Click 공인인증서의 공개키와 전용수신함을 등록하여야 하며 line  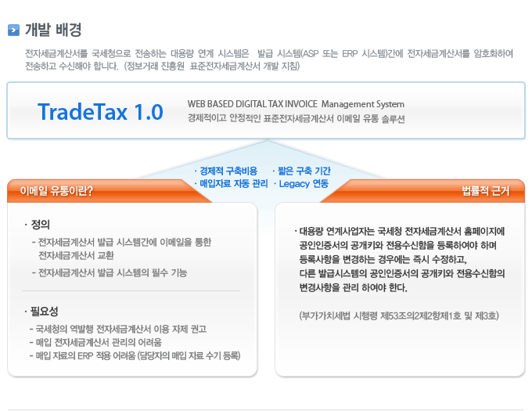[398, 245]
